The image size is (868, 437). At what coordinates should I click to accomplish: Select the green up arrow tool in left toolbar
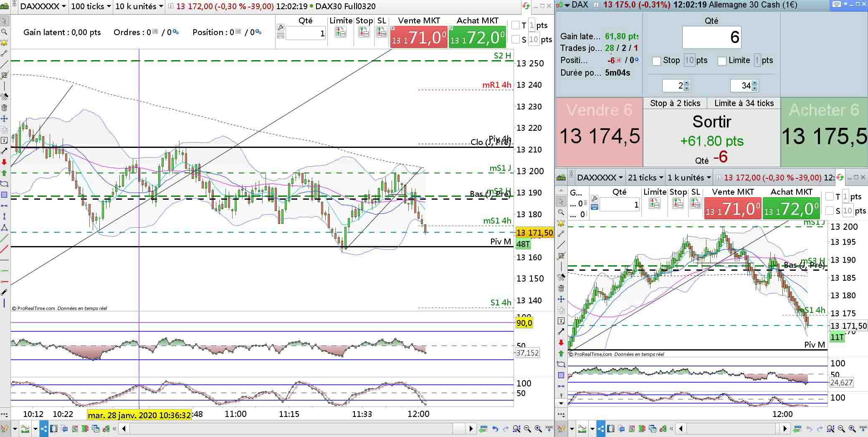pyautogui.click(x=4, y=173)
